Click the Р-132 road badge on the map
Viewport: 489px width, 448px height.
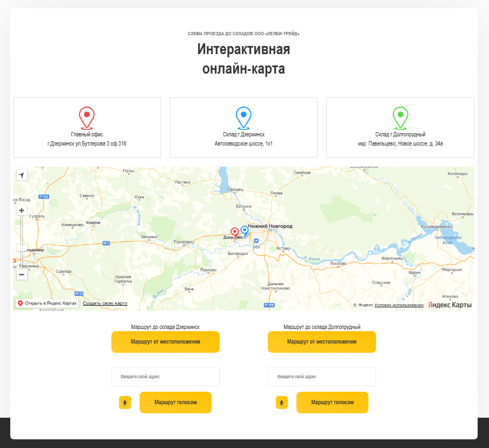44,196
